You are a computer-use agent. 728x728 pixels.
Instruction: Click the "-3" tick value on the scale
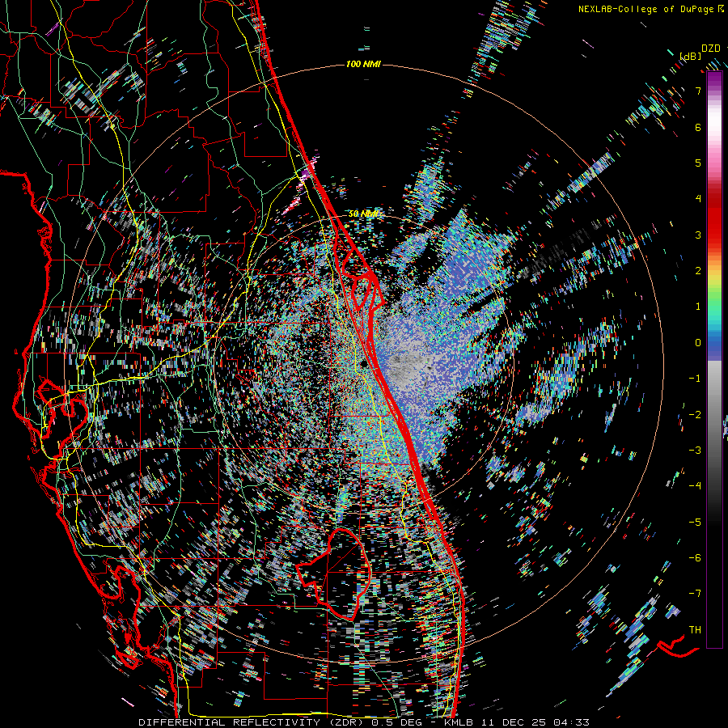pyautogui.click(x=695, y=450)
